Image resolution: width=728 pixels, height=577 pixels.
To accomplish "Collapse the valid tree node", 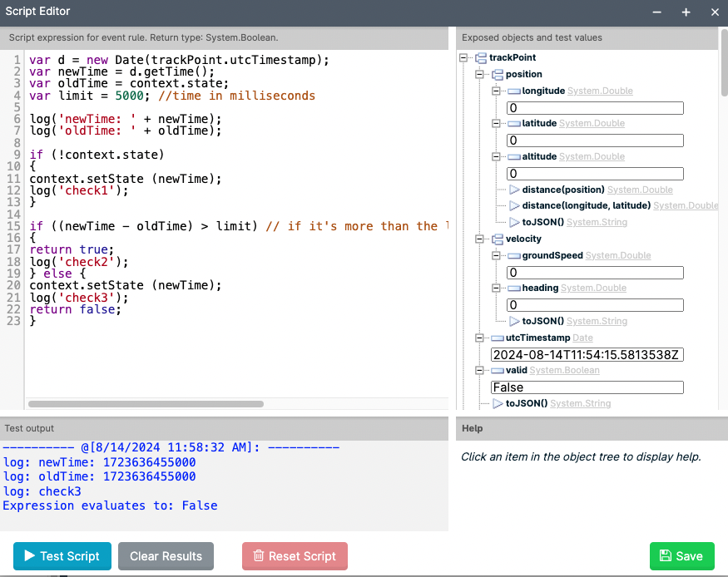I will 479,371.
